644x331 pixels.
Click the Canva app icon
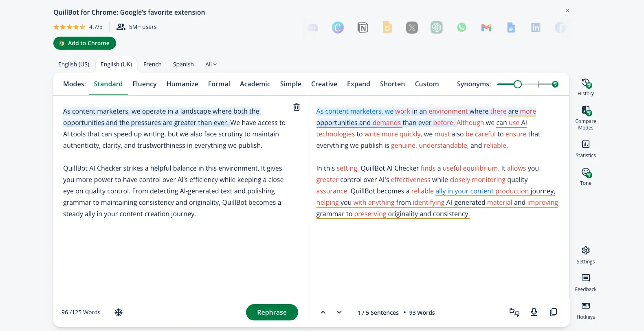tap(338, 28)
